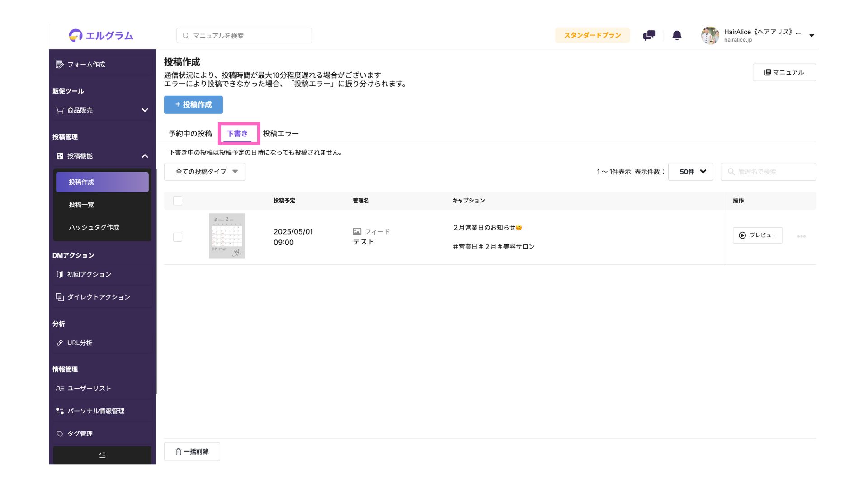Open the three-dot menu for テスト row

(x=801, y=236)
